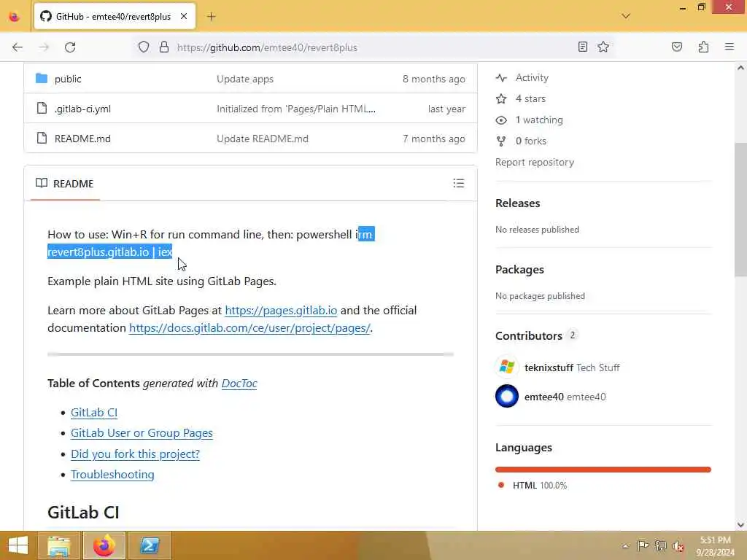Click the page vertical scrollbar thumb
The image size is (747, 560).
pyautogui.click(x=740, y=209)
